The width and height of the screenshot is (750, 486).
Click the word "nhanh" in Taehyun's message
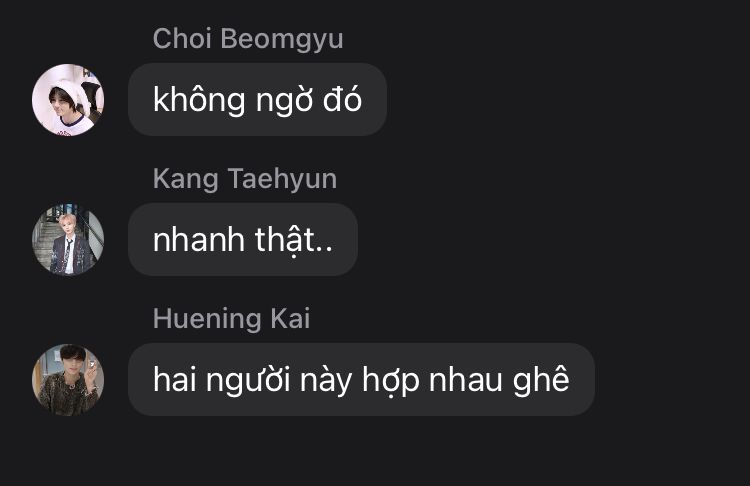pyautogui.click(x=199, y=239)
